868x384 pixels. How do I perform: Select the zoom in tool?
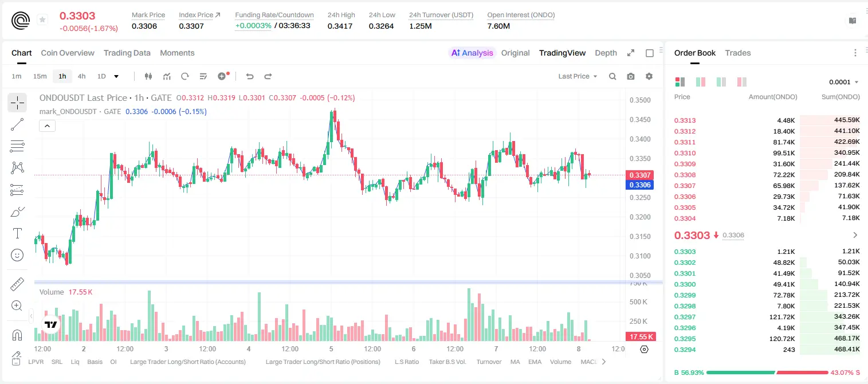pos(17,305)
